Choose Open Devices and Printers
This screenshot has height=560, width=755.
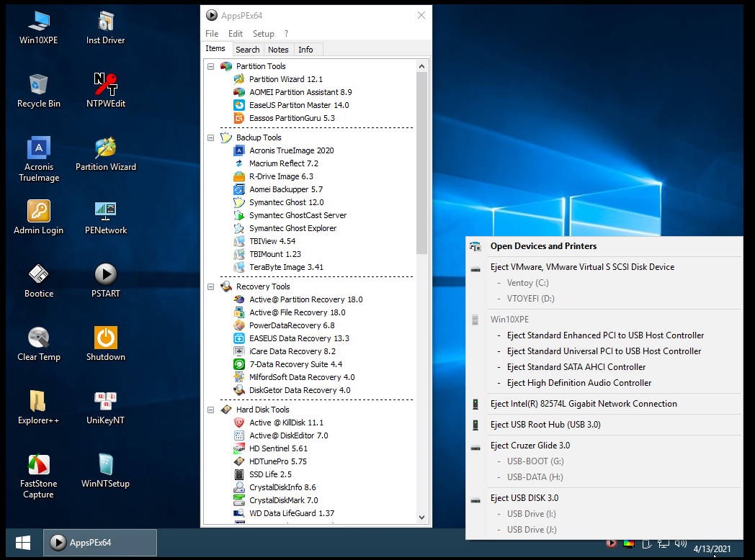click(604, 246)
